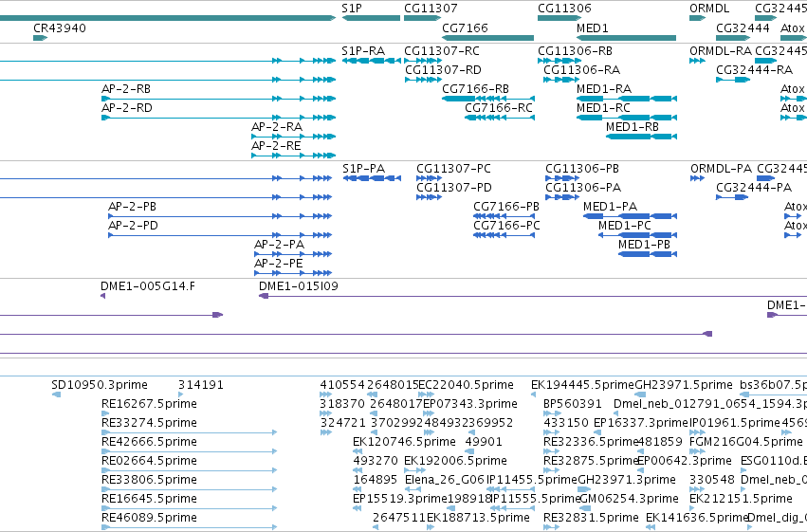Click the DME1-005G14.F feature label
Screen dimensions: 807x532
pyautogui.click(x=148, y=286)
